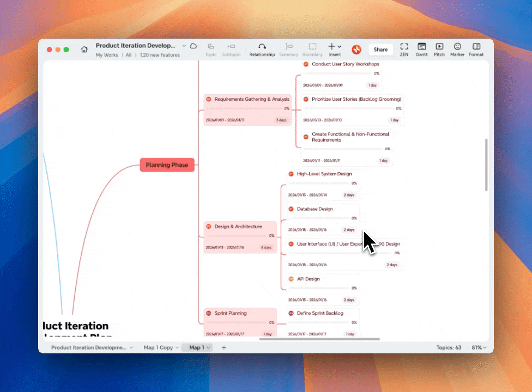Image resolution: width=532 pixels, height=392 pixels.
Task: Select the Database Design task
Action: [322, 219]
